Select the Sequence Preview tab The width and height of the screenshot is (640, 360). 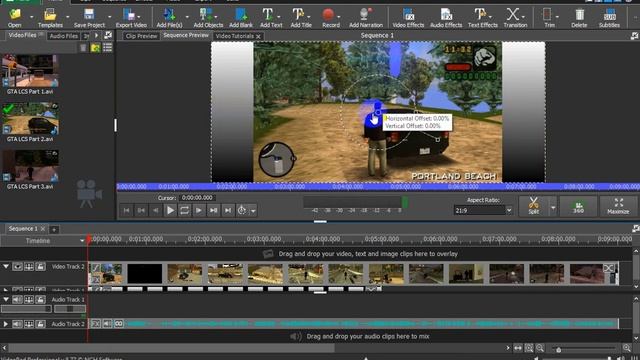click(186, 36)
